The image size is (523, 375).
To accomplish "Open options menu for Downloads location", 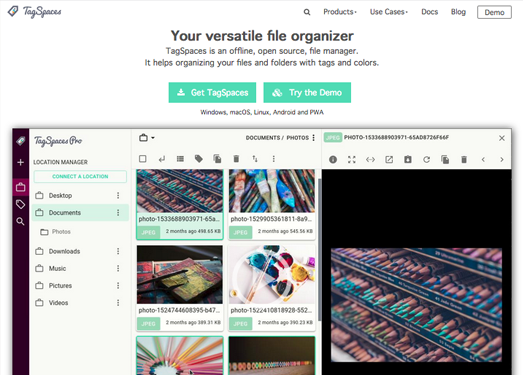I will pyautogui.click(x=118, y=251).
